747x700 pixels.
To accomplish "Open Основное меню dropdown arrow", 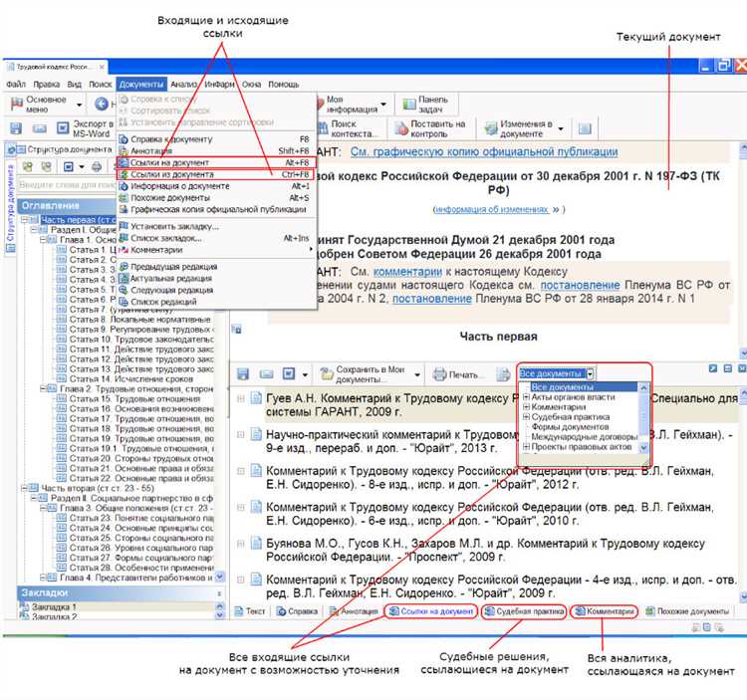I will click(x=79, y=105).
